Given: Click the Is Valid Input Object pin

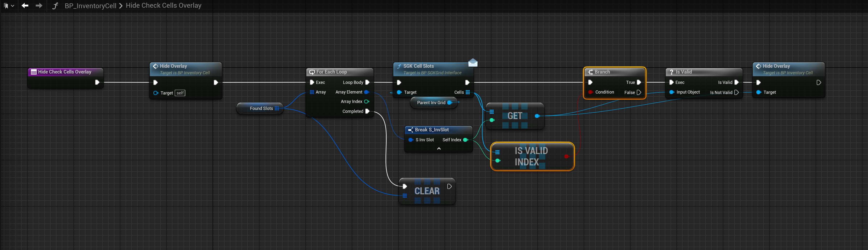Looking at the screenshot, I should [x=672, y=92].
